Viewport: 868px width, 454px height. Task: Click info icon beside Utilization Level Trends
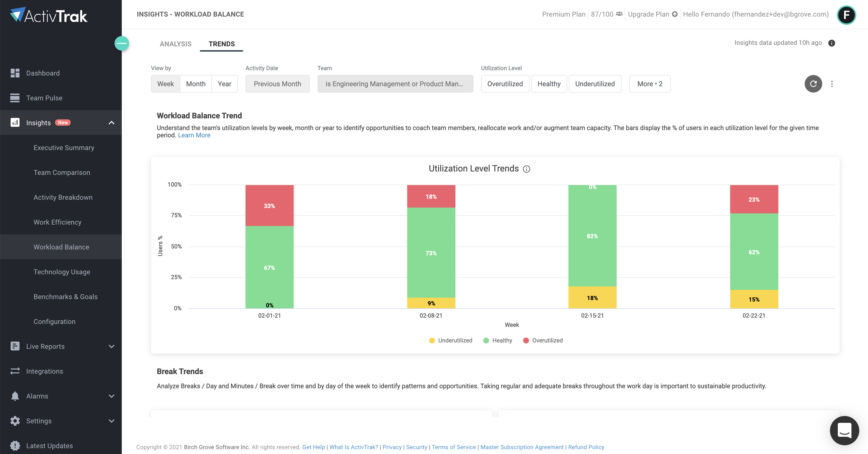pos(526,169)
